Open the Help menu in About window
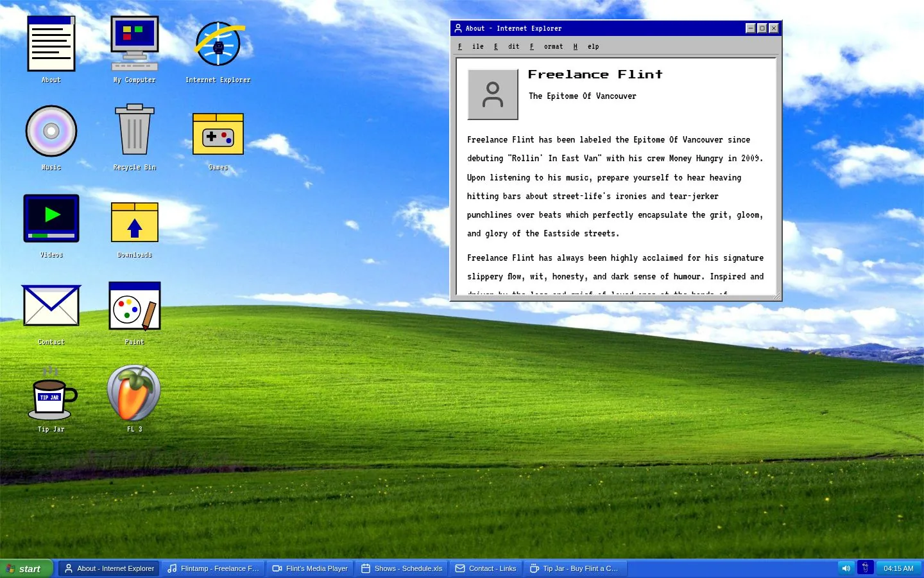This screenshot has width=924, height=578. tap(586, 46)
